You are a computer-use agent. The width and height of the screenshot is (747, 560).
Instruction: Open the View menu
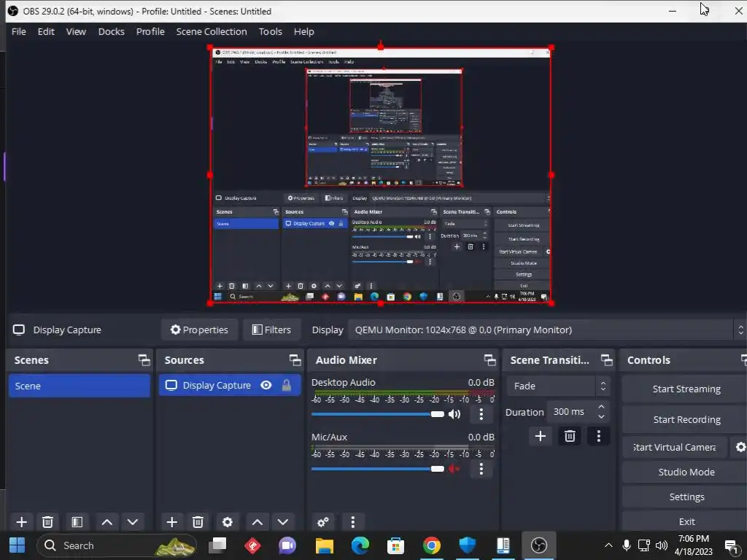point(76,31)
